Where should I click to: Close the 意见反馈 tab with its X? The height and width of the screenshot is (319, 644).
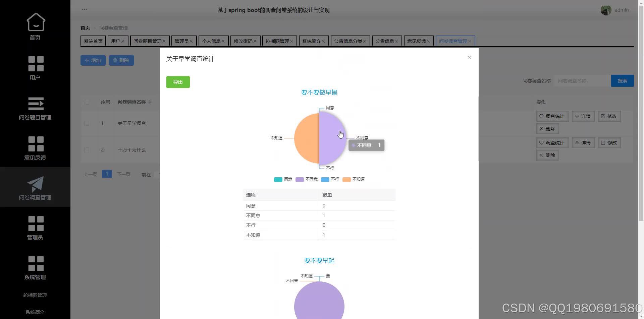point(428,41)
